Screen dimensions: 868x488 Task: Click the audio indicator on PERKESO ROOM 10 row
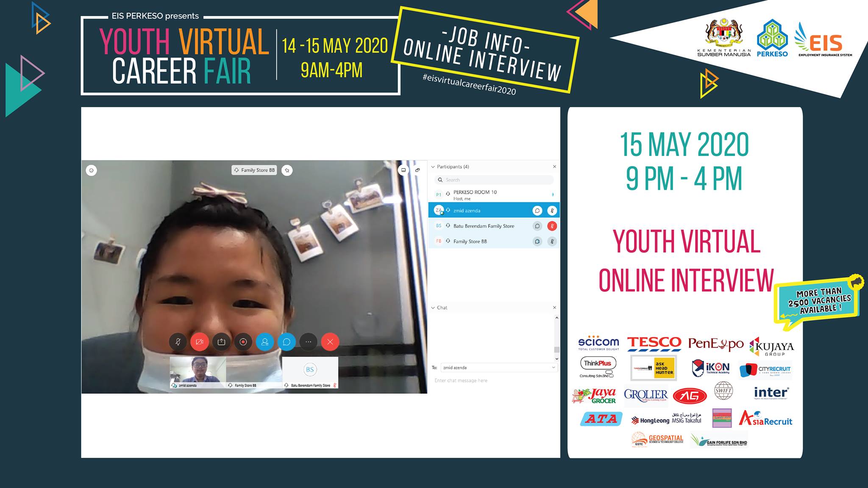552,195
